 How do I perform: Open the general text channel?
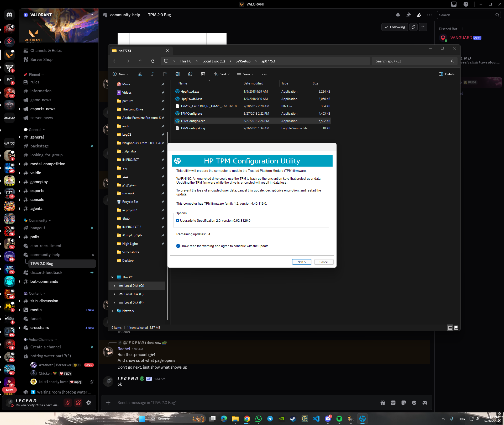(x=37, y=137)
